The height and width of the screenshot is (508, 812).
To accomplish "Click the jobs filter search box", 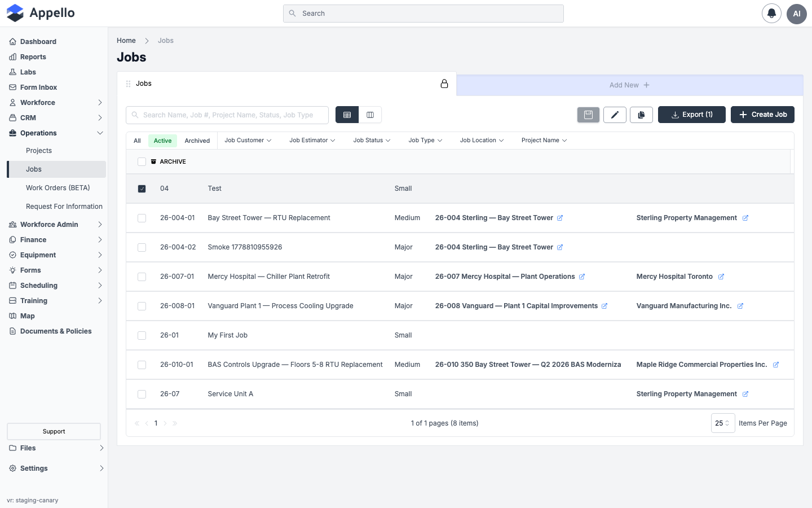I will tap(227, 115).
